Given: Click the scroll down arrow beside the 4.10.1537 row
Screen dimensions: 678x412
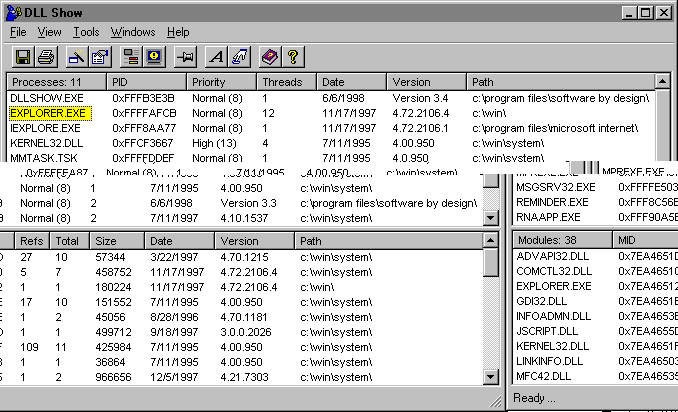Looking at the screenshot, I should tap(490, 218).
